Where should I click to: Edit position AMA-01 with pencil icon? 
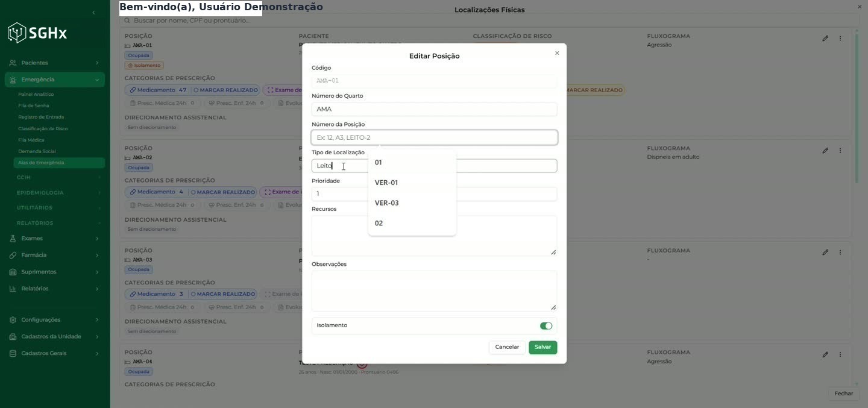pyautogui.click(x=825, y=39)
